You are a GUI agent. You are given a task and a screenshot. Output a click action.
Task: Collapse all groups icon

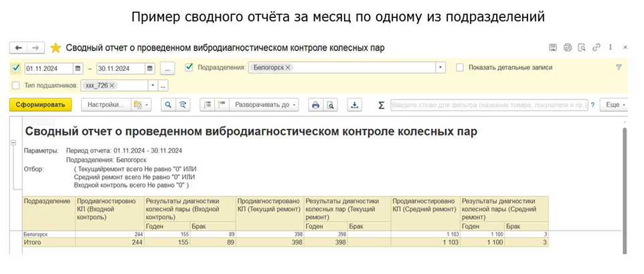point(208,105)
